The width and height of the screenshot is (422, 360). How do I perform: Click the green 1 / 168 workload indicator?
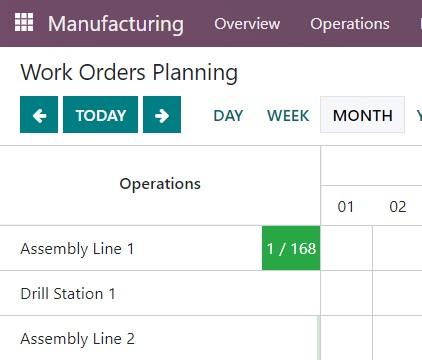(x=291, y=248)
